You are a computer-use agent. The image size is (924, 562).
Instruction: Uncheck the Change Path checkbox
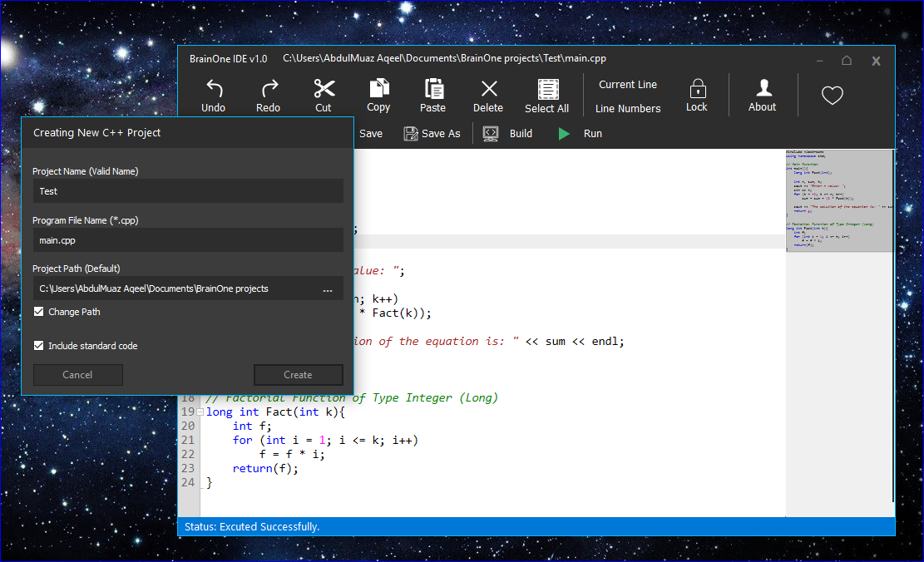point(39,312)
